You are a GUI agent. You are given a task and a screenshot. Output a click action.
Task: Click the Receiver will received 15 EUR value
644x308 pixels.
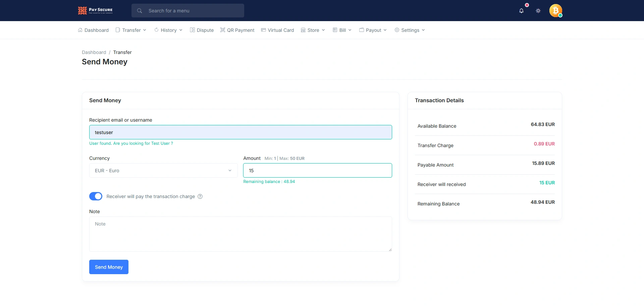point(547,183)
